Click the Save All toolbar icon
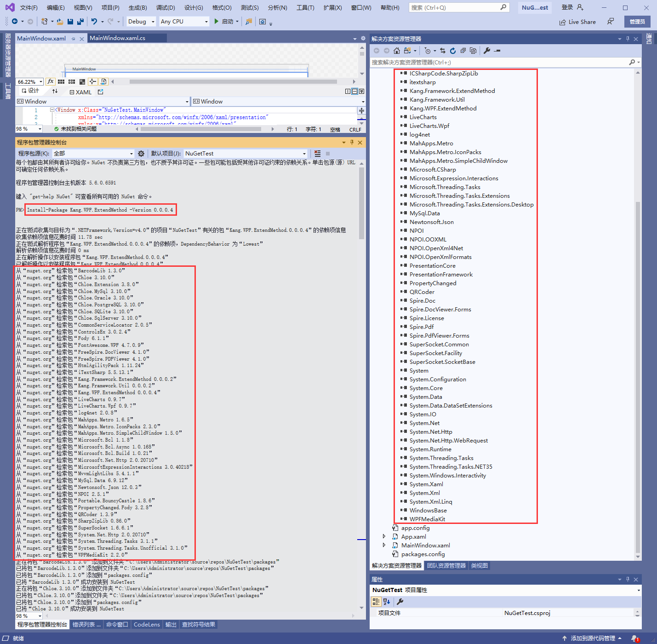 (x=80, y=22)
